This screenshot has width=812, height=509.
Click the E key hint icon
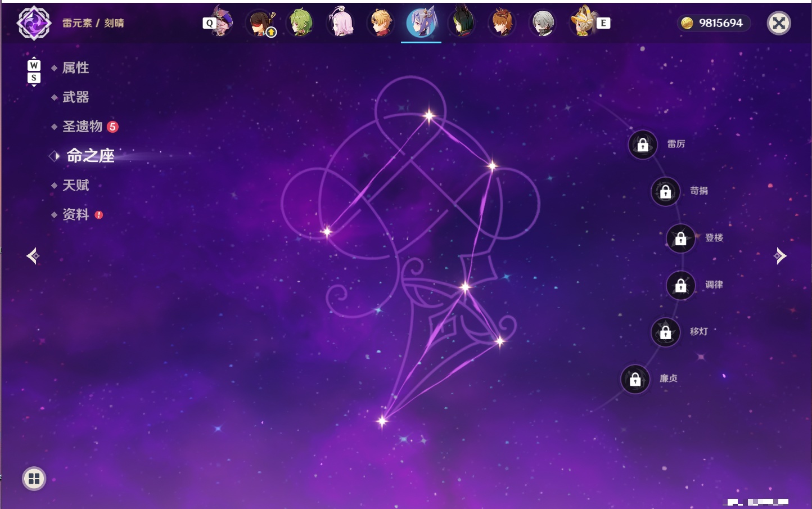(603, 23)
